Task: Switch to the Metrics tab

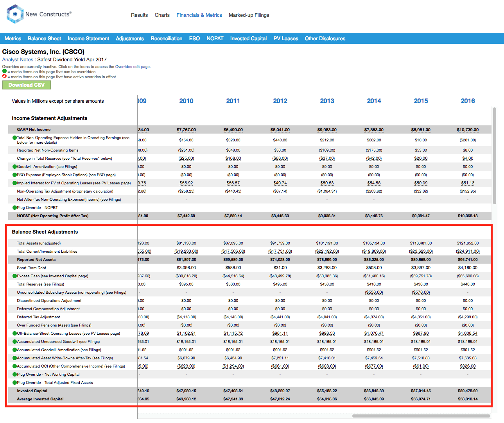Action: (13, 39)
